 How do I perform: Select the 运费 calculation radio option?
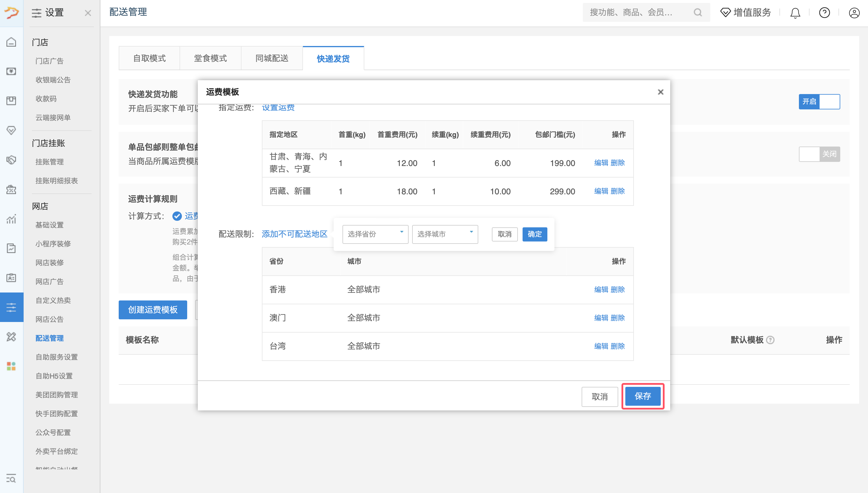(177, 216)
